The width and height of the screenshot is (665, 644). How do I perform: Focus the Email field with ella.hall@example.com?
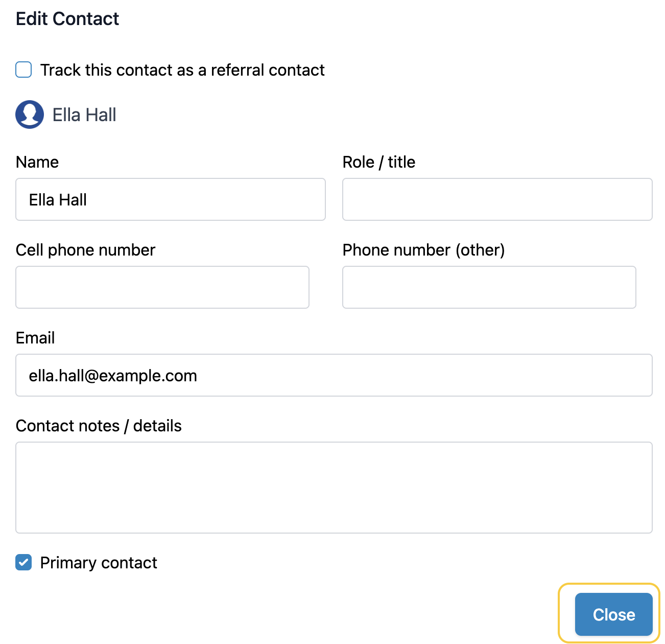point(334,375)
